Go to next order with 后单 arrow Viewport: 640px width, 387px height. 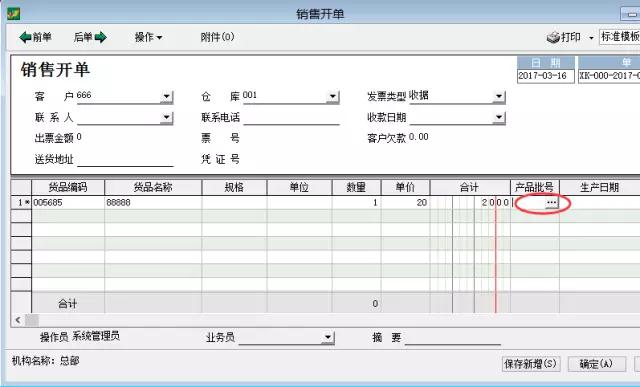90,37
